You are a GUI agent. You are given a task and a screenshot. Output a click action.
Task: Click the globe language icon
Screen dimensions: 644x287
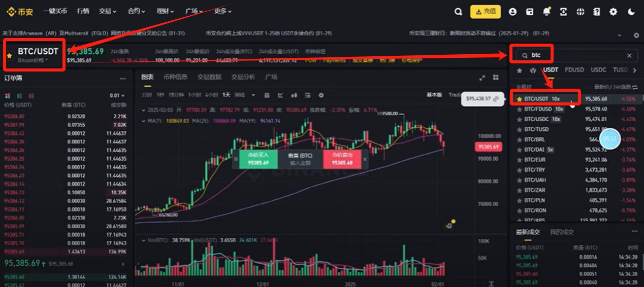(581, 12)
